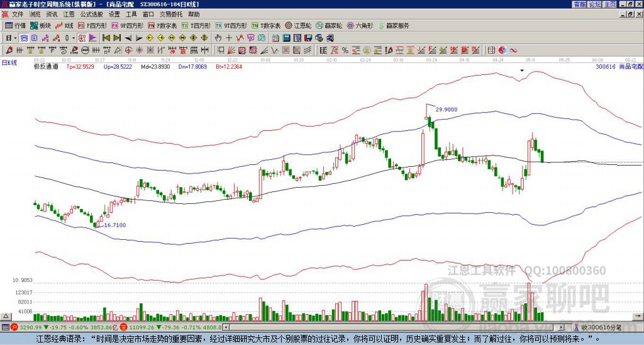Click 收300616分笔 in status bar
This screenshot has height=345, width=644.
click(601, 327)
